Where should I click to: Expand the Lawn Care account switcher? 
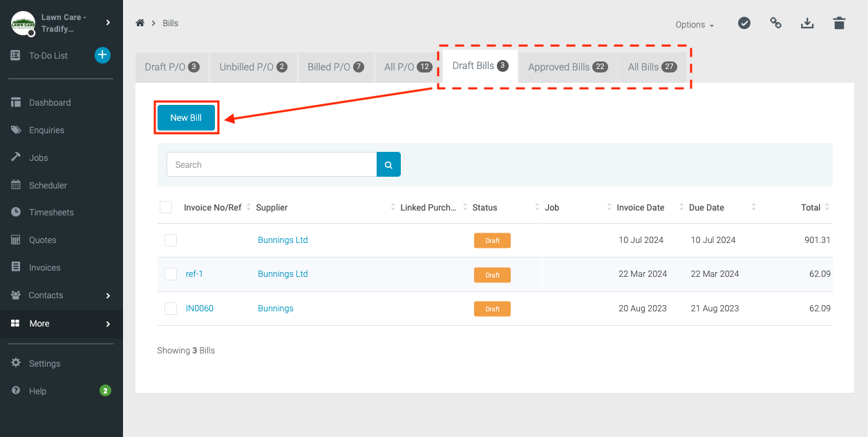[108, 23]
